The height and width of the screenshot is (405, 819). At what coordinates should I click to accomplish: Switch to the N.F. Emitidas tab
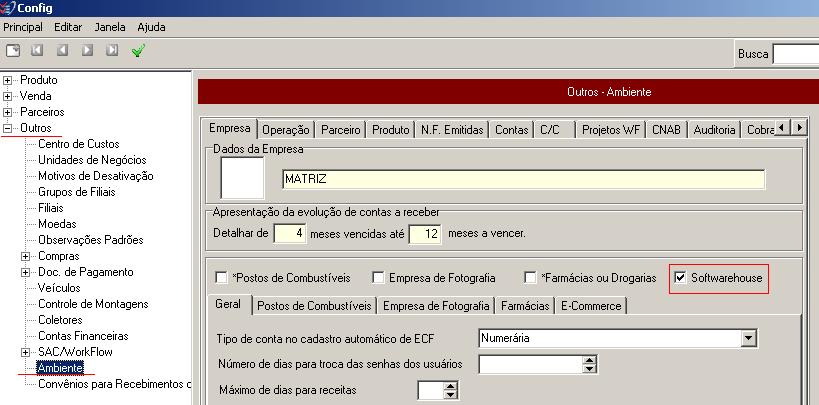coord(452,130)
